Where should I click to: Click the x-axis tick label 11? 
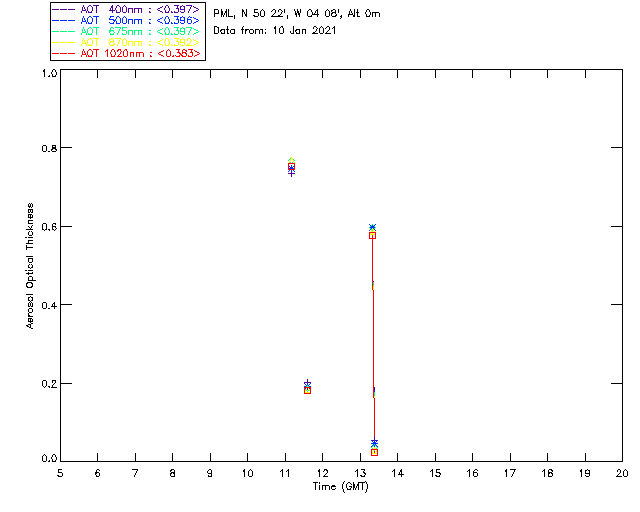click(x=285, y=473)
